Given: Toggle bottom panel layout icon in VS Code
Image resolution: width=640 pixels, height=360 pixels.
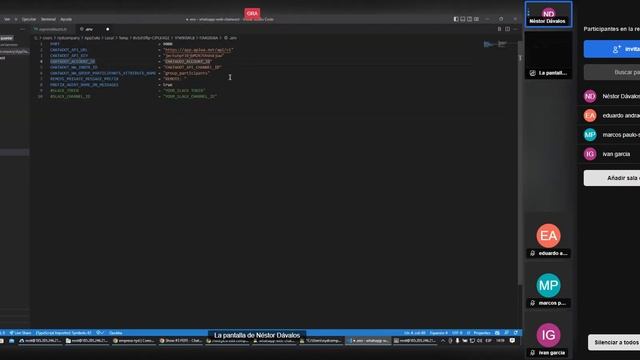Looking at the screenshot, I should tap(462, 19).
